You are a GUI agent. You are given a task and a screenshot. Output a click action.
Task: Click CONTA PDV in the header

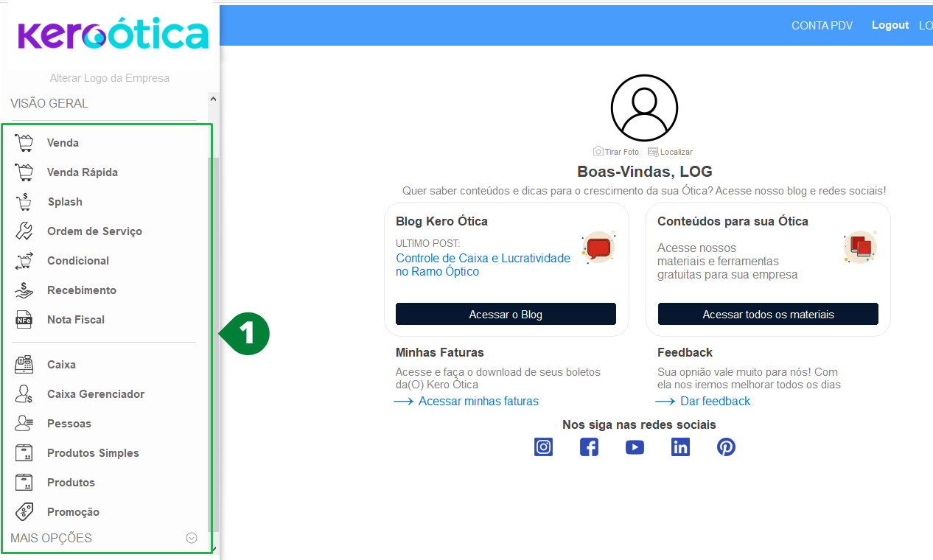[x=822, y=25]
